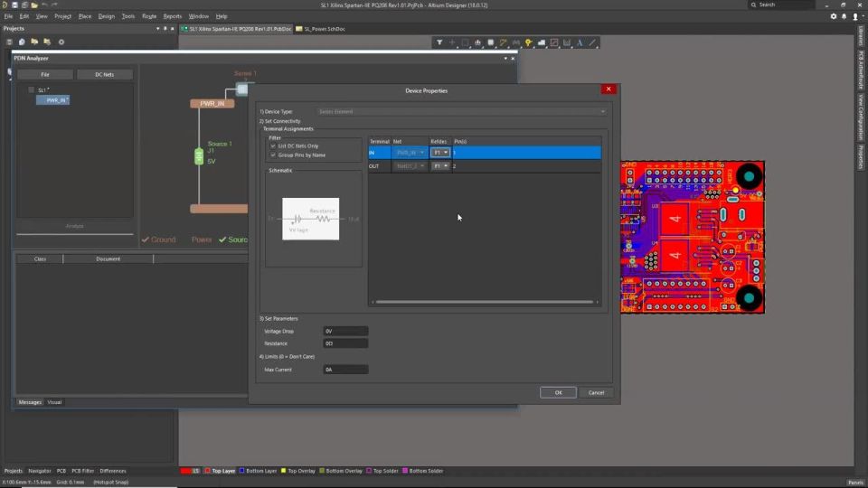Activate the interactive routing tool
Image resolution: width=868 pixels, height=488 pixels.
tap(504, 42)
